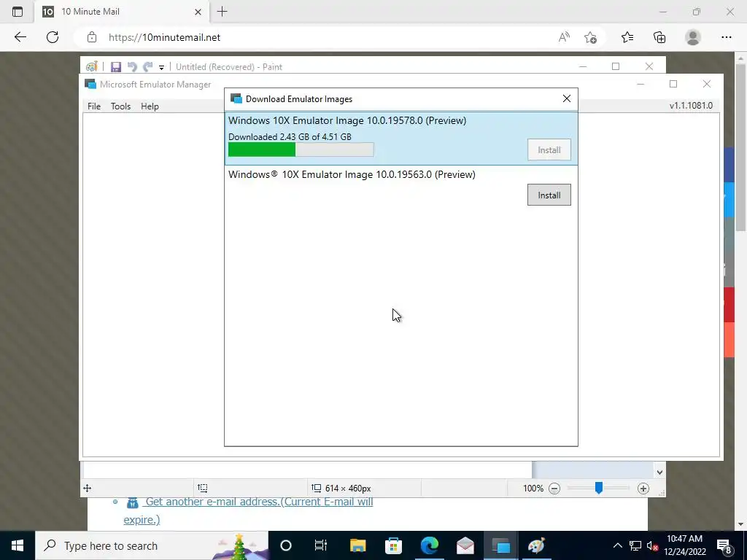Close the Download Emulator Images dialog
Image resolution: width=747 pixels, height=560 pixels.
click(x=566, y=98)
